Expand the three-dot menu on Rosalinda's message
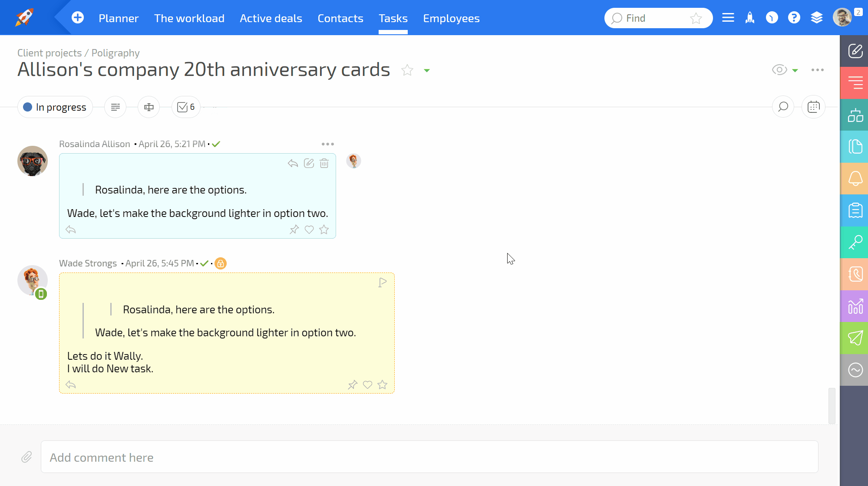 327,144
